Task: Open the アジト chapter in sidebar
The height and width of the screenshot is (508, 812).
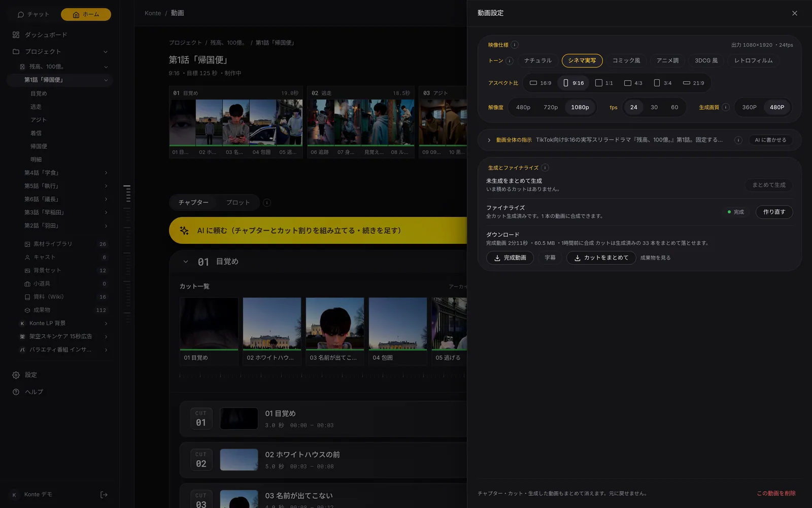Action: pyautogui.click(x=39, y=120)
